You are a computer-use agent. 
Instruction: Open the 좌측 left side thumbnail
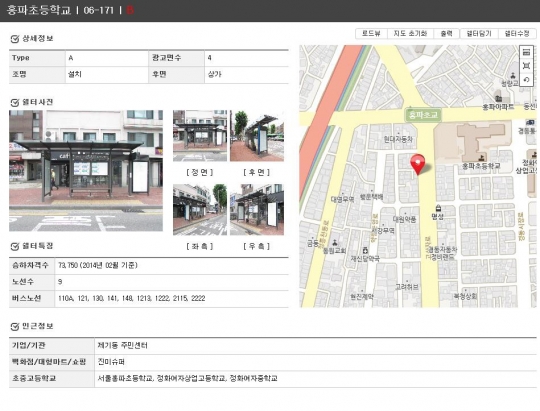click(200, 209)
